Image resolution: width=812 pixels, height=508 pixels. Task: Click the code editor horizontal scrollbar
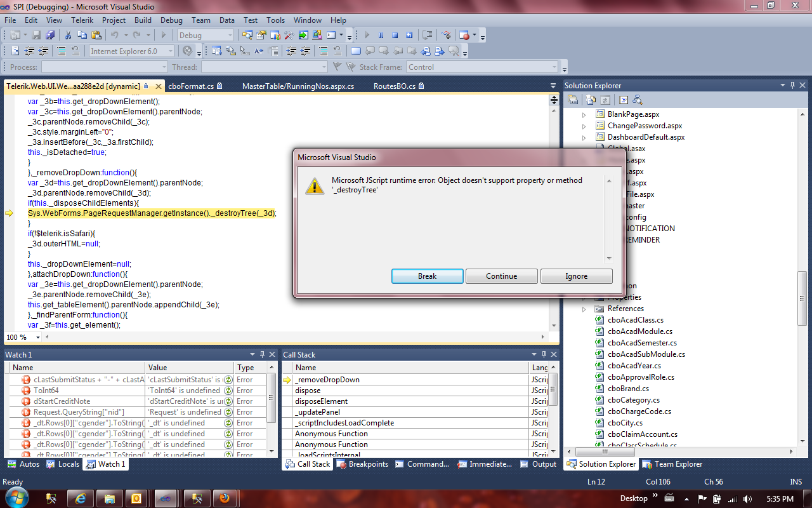pyautogui.click(x=294, y=337)
